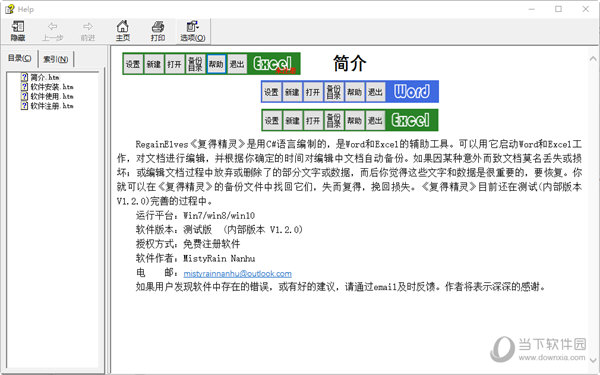Image resolution: width=600 pixels, height=375 pixels.
Task: Click 备份目录 in the blue Word bar
Action: 333,92
